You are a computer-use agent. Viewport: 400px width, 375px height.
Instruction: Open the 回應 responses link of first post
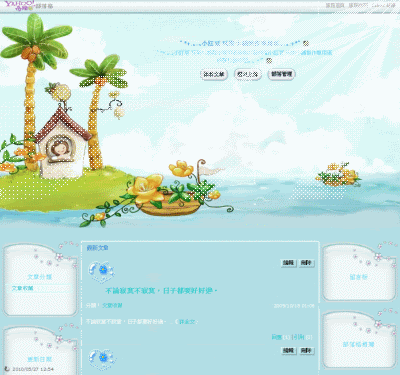(x=277, y=337)
